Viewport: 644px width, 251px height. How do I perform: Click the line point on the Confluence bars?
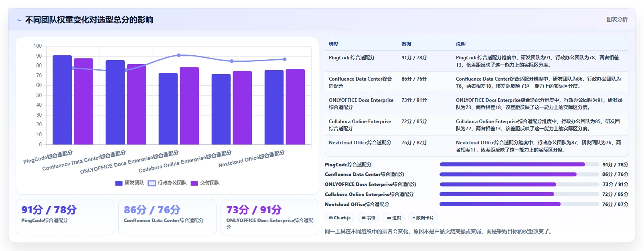tap(126, 70)
